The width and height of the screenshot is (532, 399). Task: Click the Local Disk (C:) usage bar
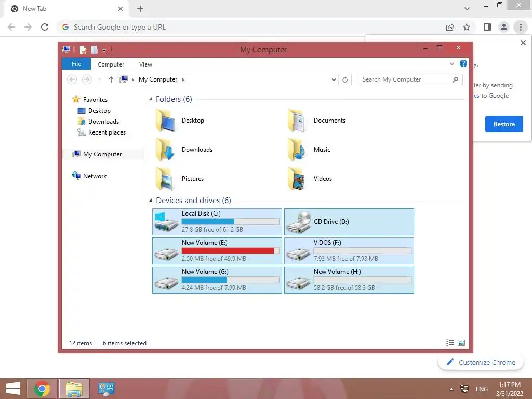[230, 221]
